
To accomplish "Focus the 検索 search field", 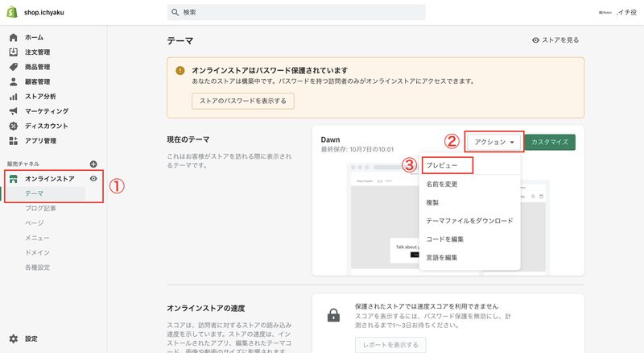I will pyautogui.click(x=296, y=12).
